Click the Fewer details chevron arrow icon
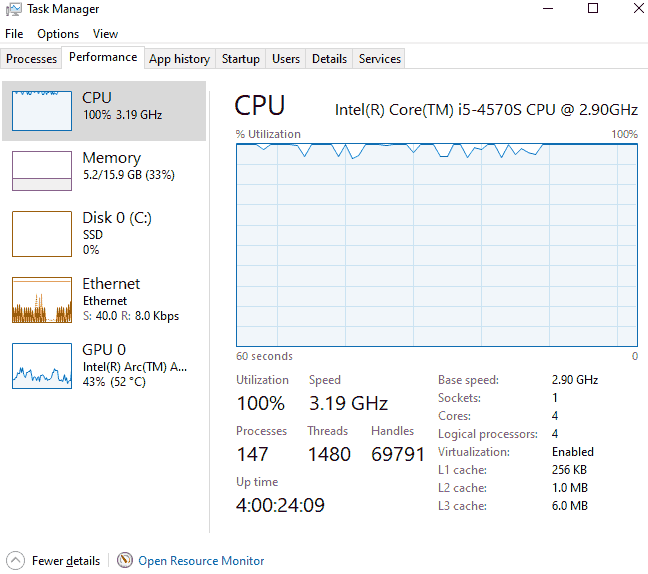Screen dimensions: 648x574 [x=15, y=561]
